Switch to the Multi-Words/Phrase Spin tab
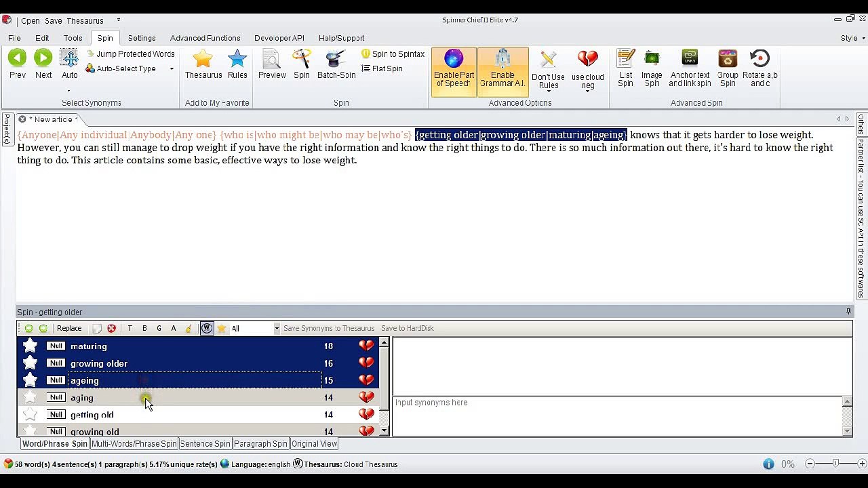This screenshot has width=868, height=488. point(134,444)
